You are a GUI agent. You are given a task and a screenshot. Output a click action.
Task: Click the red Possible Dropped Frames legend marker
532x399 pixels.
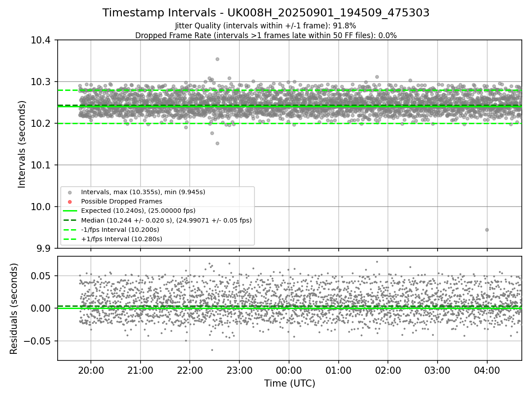(x=70, y=202)
